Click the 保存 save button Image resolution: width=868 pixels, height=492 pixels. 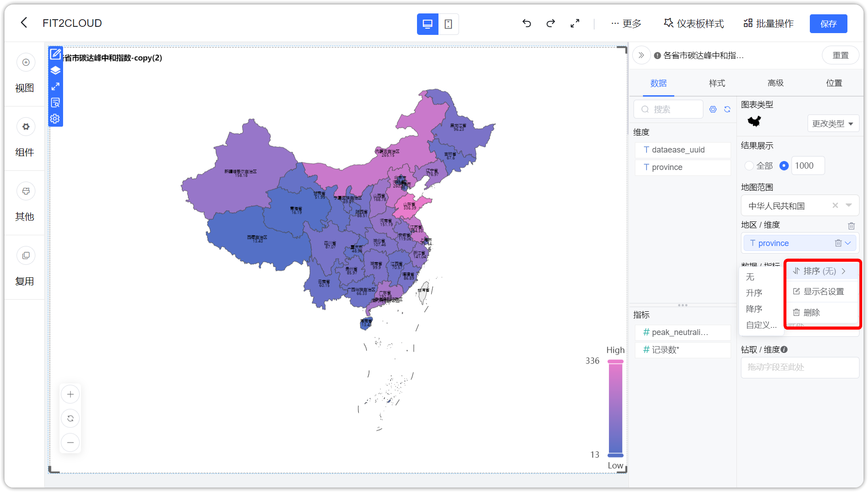[828, 24]
